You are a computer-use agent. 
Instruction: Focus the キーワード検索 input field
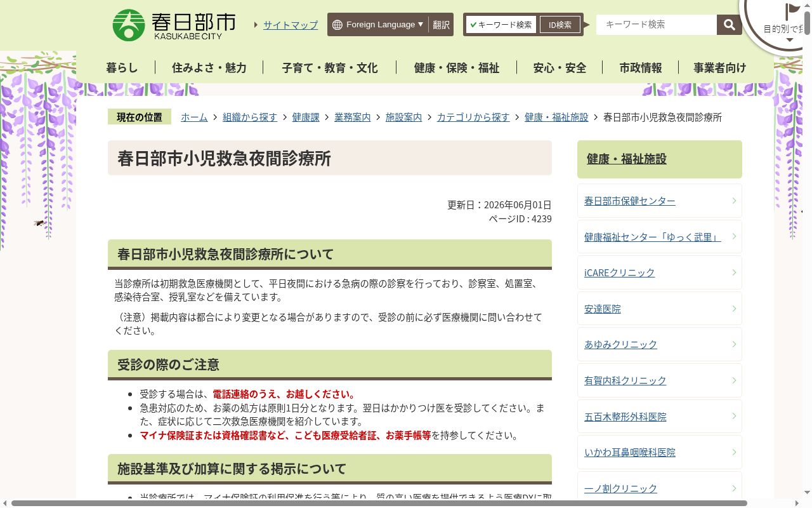[x=657, y=25]
